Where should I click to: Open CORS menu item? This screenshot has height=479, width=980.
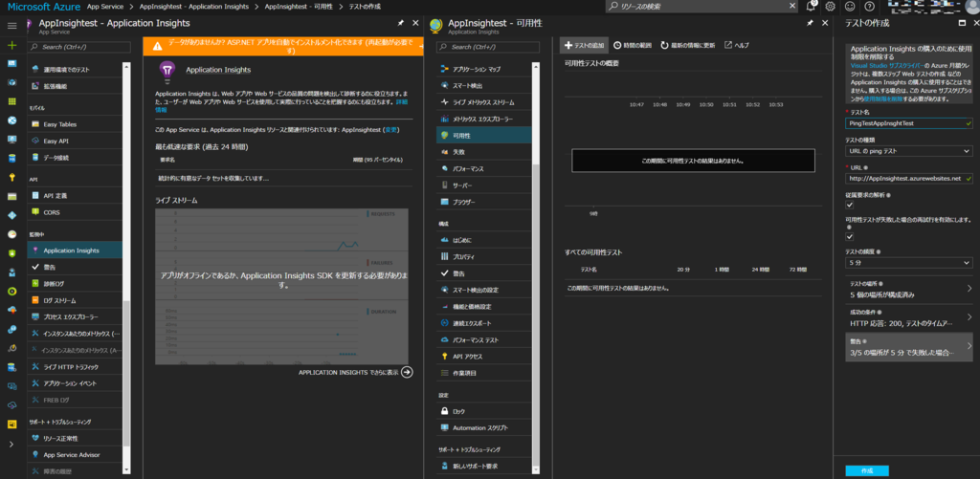[75, 212]
